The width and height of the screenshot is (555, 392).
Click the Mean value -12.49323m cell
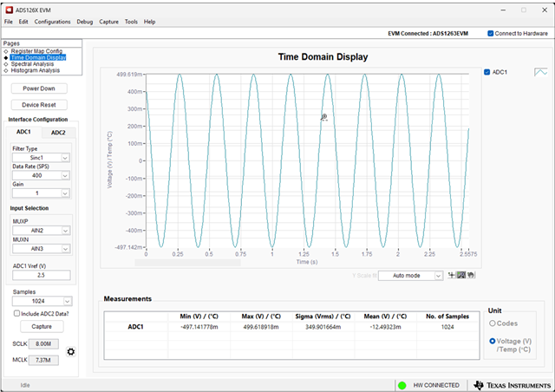[385, 327]
